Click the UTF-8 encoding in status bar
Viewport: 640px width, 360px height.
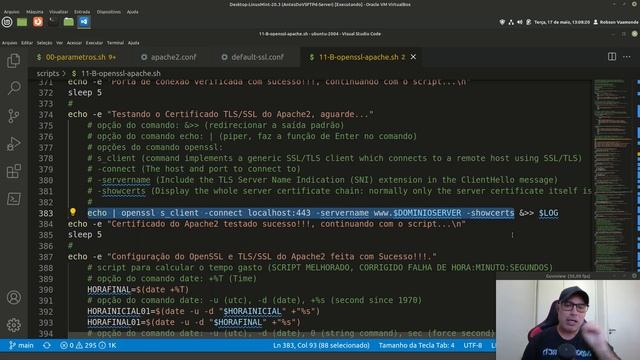473,345
